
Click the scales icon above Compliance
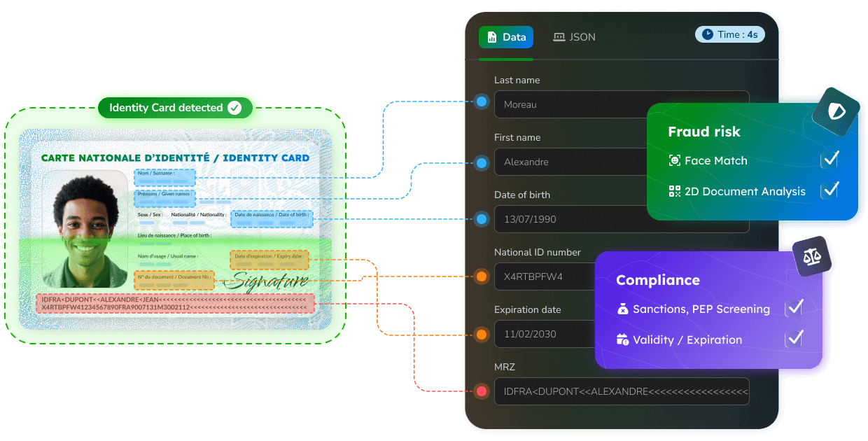[812, 256]
